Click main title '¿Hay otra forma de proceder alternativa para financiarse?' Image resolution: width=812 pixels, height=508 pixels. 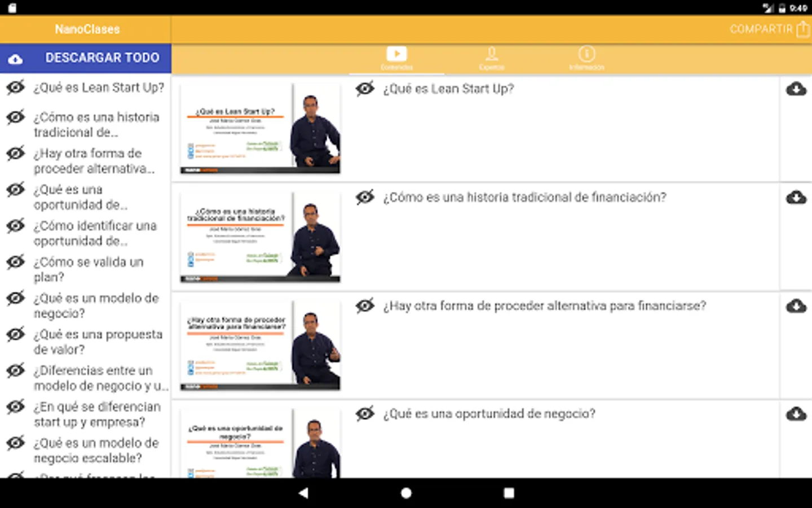[x=544, y=305]
